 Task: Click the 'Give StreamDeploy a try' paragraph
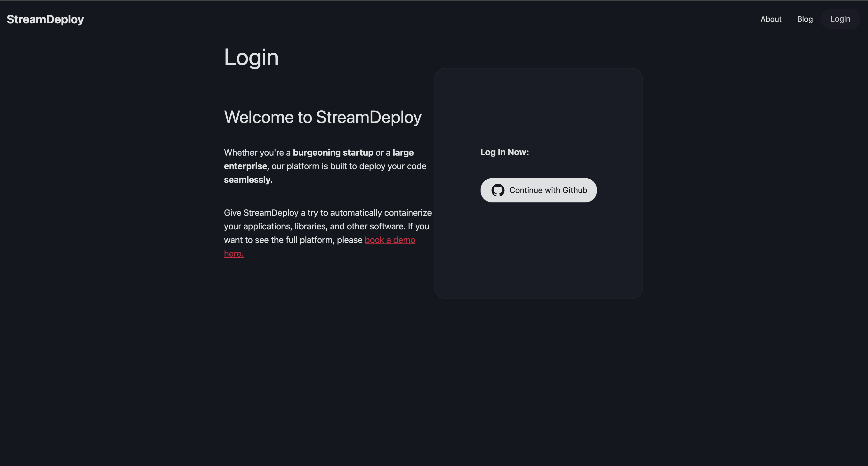click(328, 233)
